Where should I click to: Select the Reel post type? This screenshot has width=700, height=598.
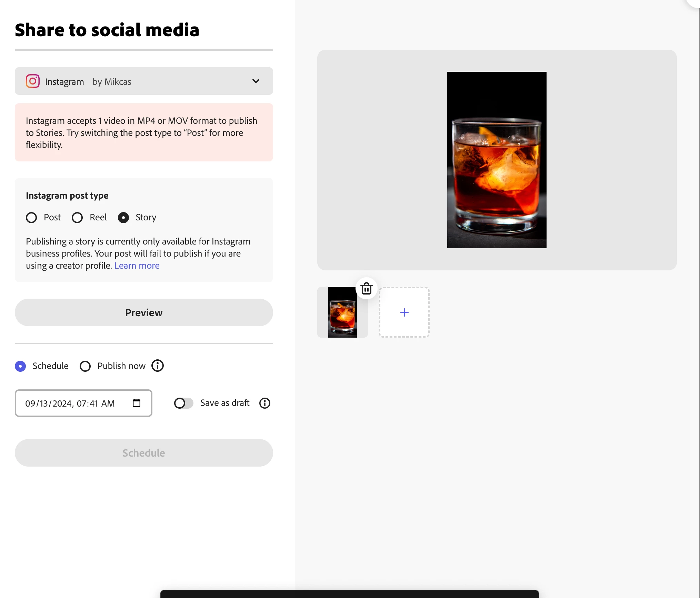coord(77,218)
